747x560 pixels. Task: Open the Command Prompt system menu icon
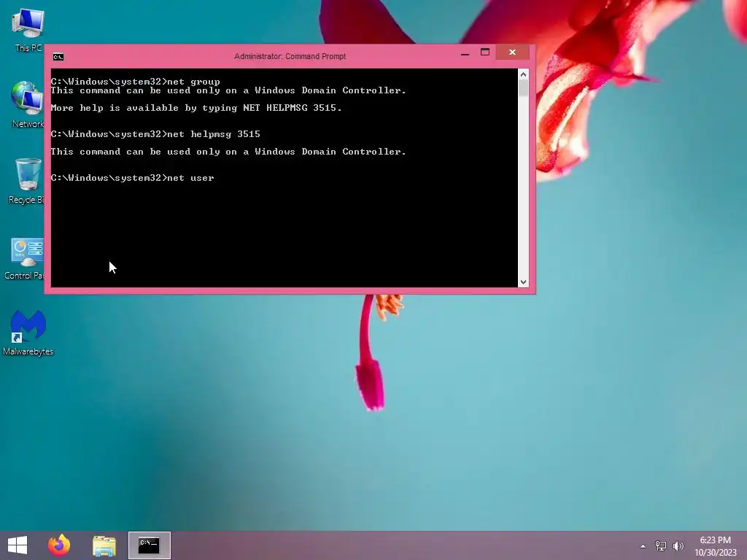tap(58, 57)
